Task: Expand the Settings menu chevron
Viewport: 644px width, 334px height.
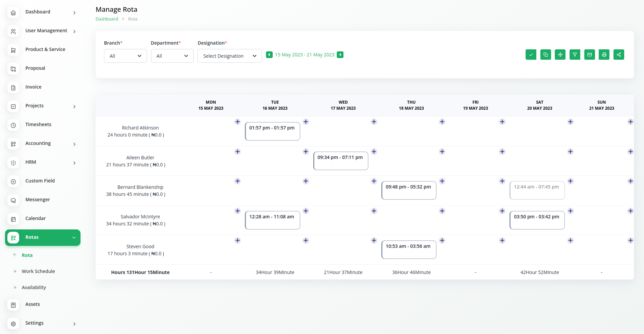Action: click(74, 324)
